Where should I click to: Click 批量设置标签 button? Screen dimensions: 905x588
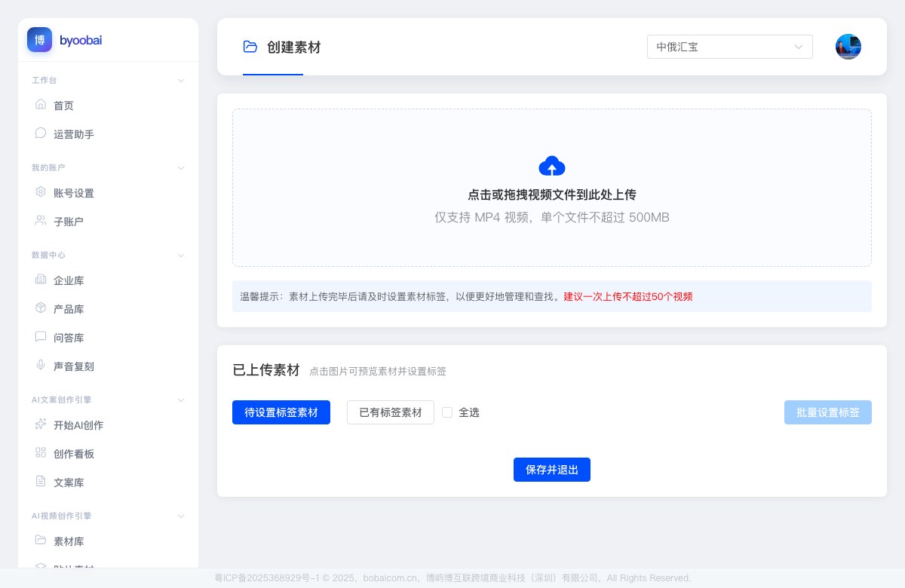pos(828,412)
